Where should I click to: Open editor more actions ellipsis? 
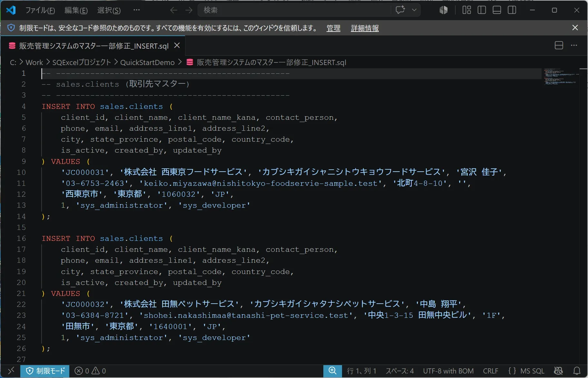tap(574, 45)
